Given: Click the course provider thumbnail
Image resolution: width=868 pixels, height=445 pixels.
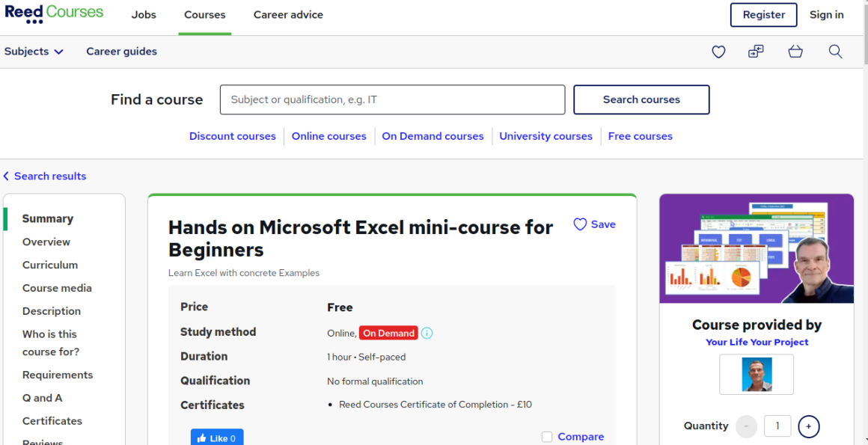Looking at the screenshot, I should 756,374.
